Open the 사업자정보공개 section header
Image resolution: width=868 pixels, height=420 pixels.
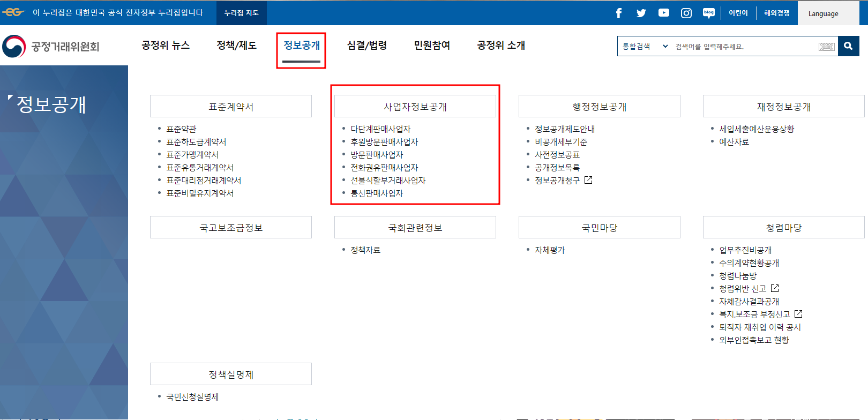click(x=415, y=106)
